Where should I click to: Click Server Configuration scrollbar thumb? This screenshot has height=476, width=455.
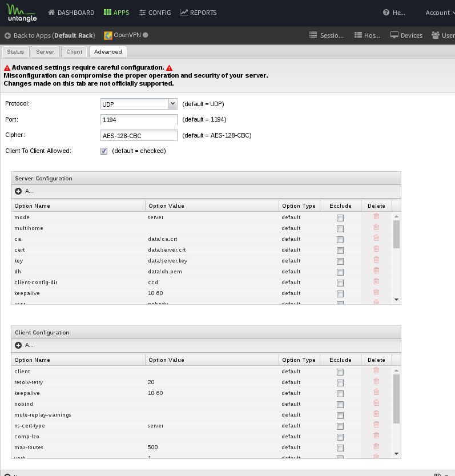pyautogui.click(x=396, y=234)
